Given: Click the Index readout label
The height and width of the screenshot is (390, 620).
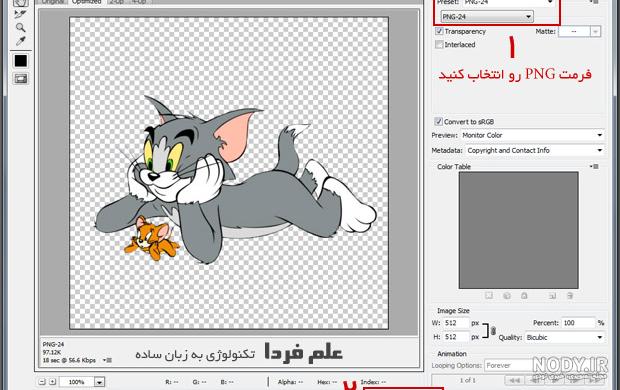Looking at the screenshot, I should point(373,382).
